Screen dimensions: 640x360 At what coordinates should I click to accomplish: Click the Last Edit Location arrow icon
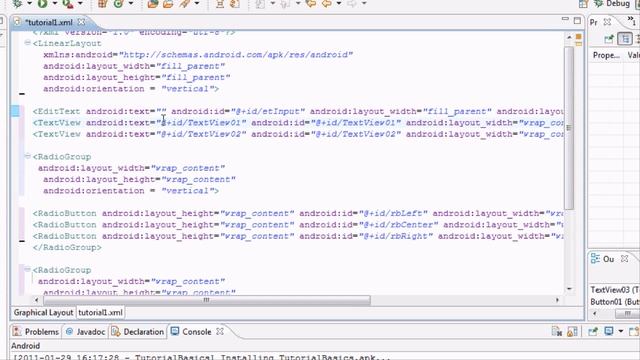(x=311, y=4)
